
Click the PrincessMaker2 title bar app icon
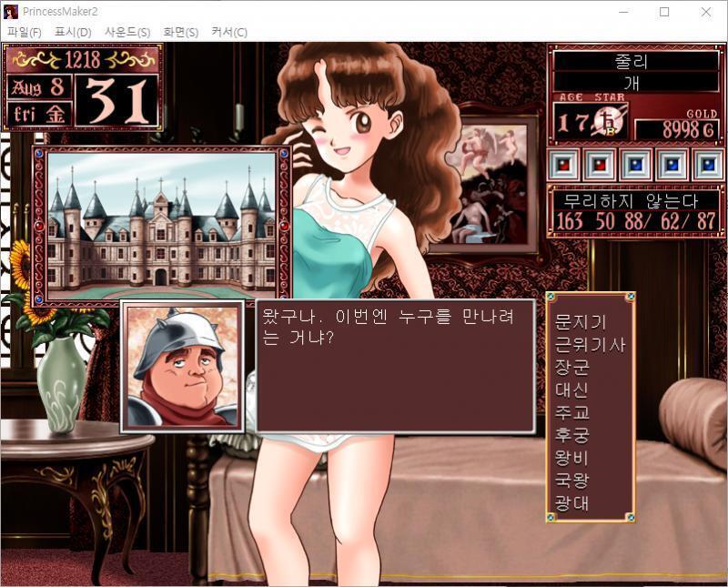pos(11,12)
